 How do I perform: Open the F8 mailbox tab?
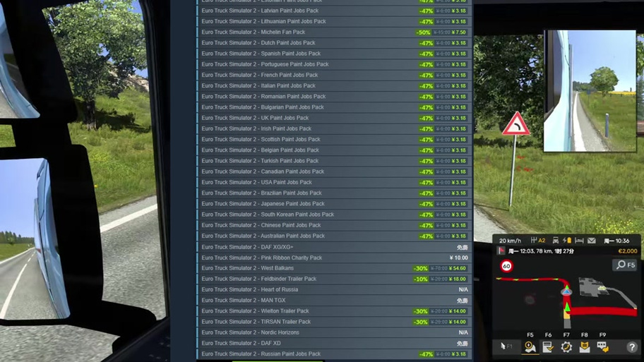(x=585, y=346)
